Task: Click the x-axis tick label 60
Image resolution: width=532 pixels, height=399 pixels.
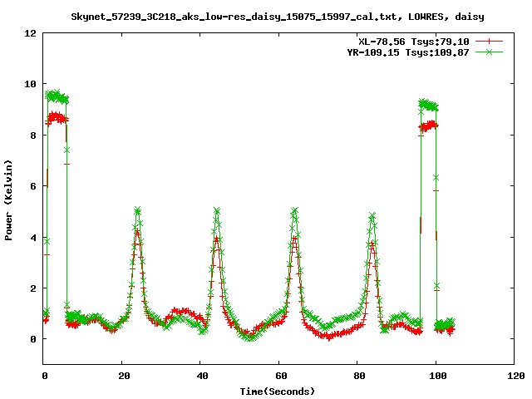Action: [x=281, y=376]
